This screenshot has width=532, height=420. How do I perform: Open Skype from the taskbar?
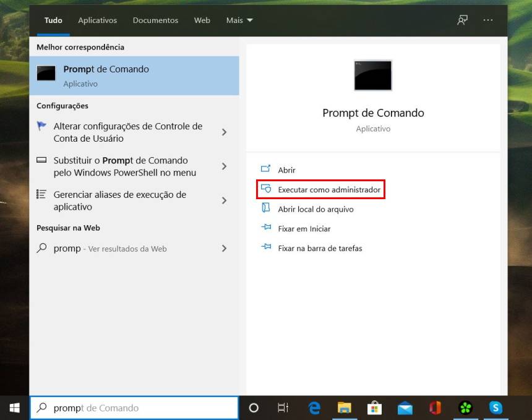(496, 408)
